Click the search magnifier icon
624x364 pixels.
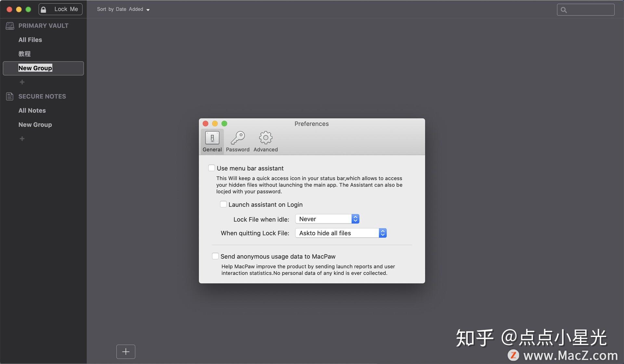(x=564, y=10)
